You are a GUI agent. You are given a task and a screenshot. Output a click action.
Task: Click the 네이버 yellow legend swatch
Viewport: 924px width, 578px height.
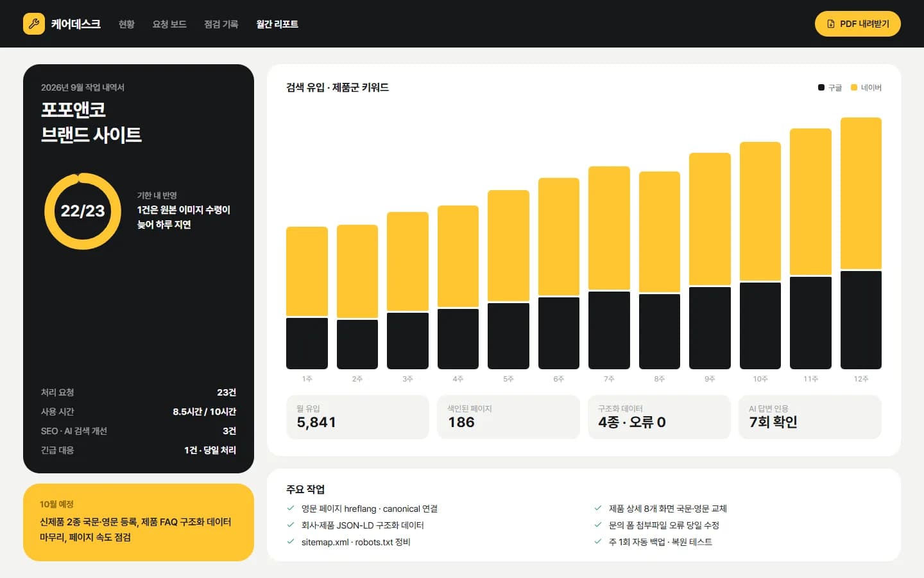(854, 87)
